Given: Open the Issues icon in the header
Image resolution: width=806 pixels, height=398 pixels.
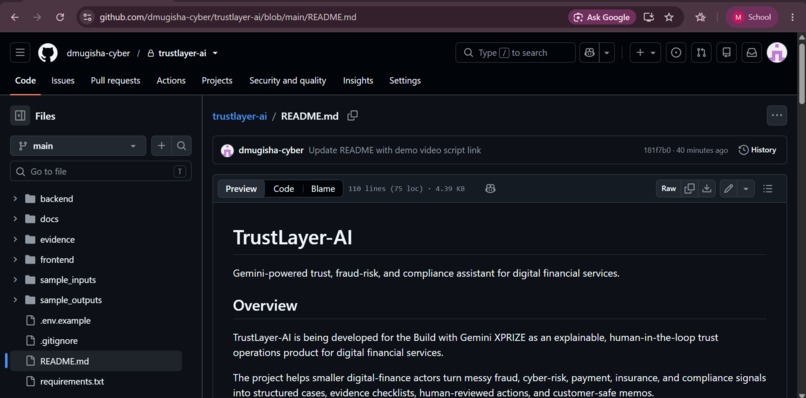Looking at the screenshot, I should tap(676, 52).
